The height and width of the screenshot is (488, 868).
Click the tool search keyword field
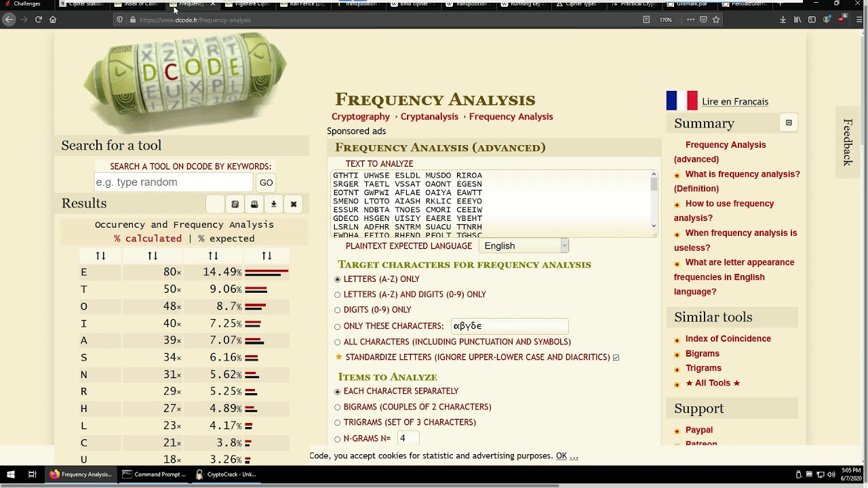[x=174, y=182]
